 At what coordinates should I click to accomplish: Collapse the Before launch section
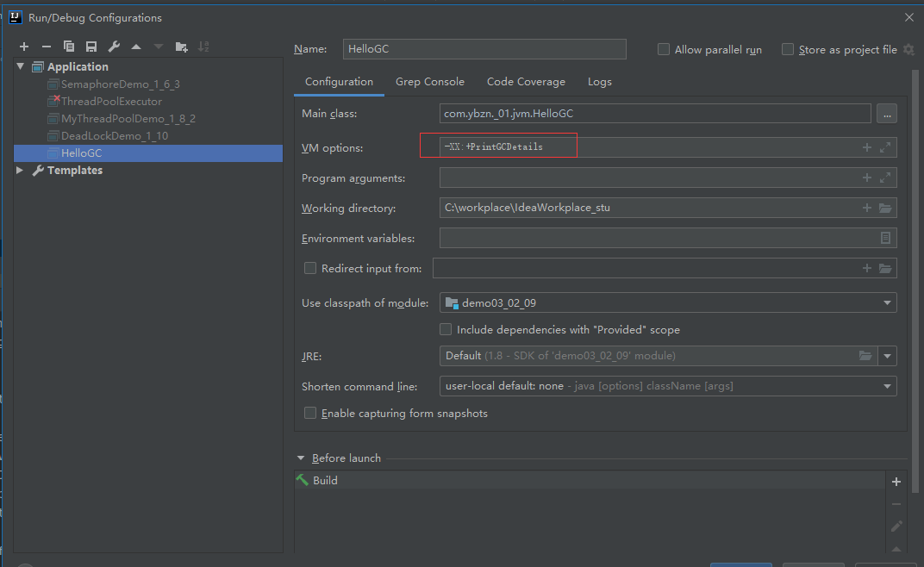click(x=301, y=458)
